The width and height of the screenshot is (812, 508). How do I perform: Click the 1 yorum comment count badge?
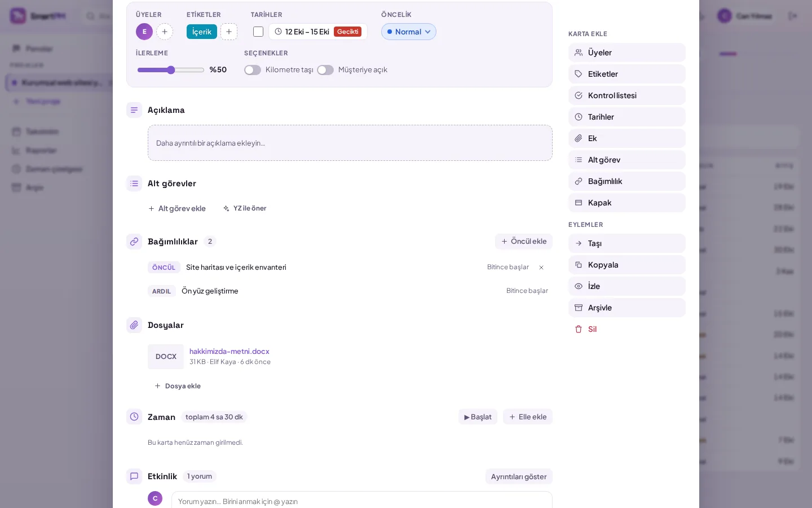click(x=200, y=476)
